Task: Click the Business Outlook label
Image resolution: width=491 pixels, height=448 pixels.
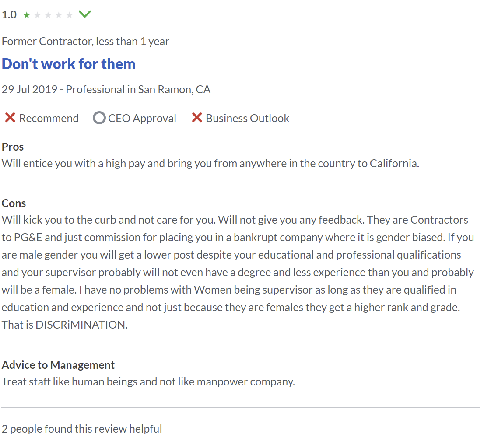Action: 247,118
